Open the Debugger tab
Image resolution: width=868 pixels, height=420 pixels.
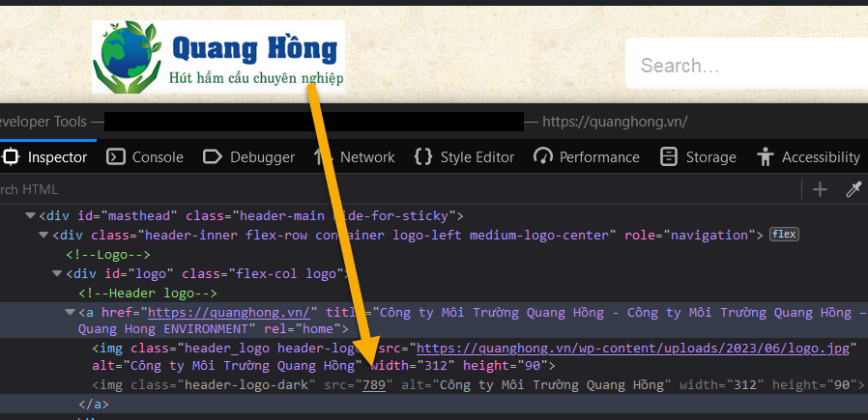(249, 157)
